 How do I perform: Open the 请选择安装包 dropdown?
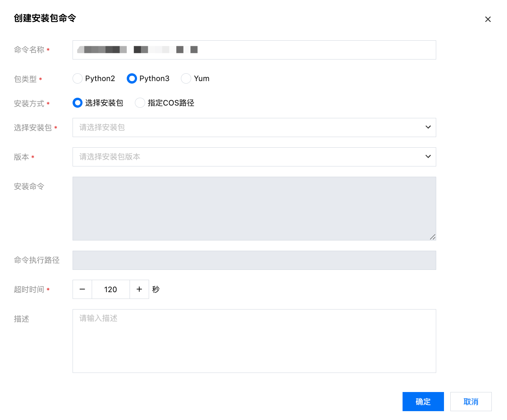(248, 127)
